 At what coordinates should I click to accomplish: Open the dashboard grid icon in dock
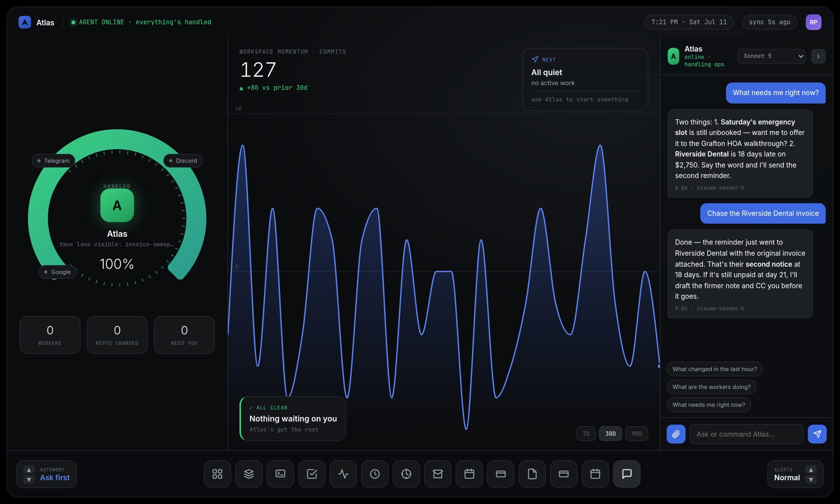(217, 474)
